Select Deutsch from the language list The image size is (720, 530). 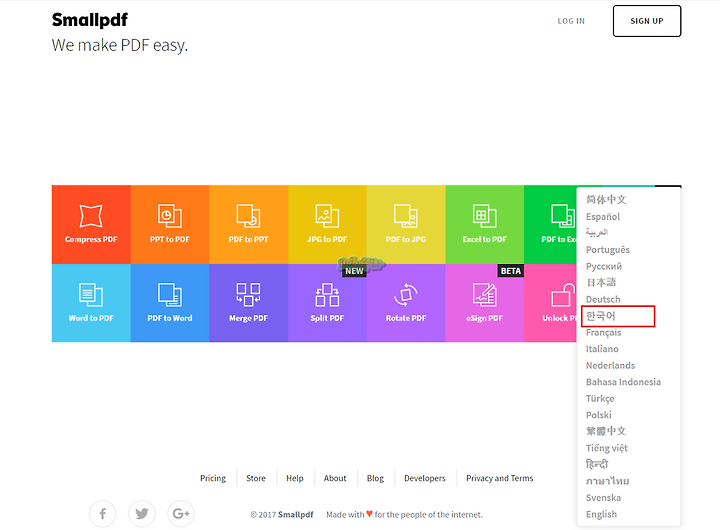(603, 299)
